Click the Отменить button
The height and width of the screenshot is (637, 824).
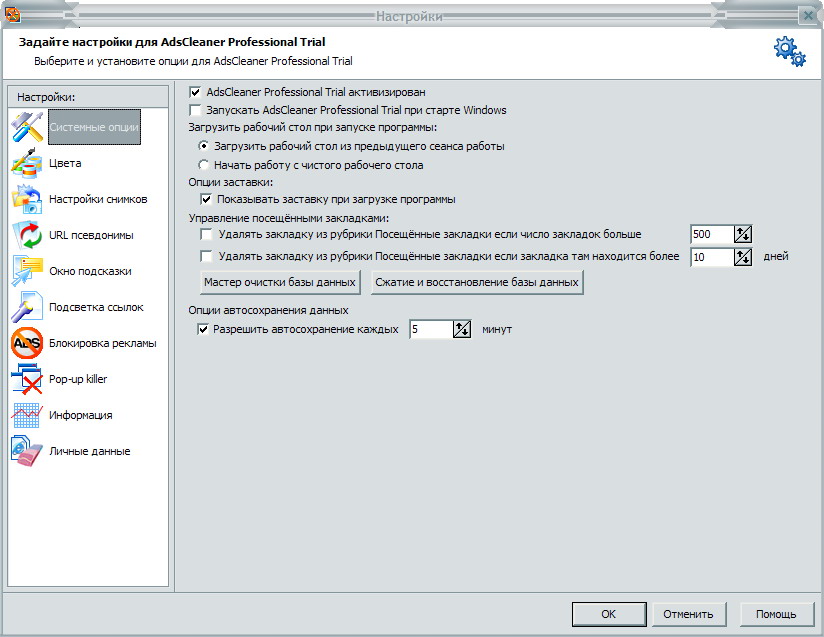tap(688, 614)
